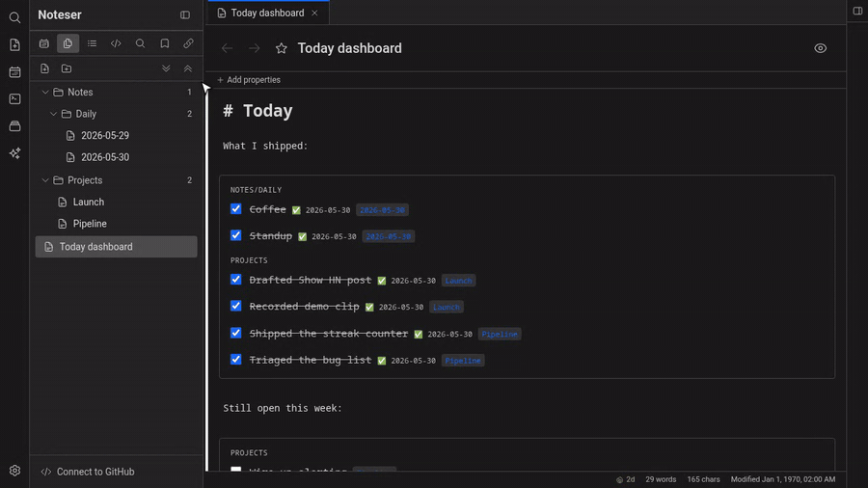Open the AI sparkle icon in the left rail

(x=14, y=153)
